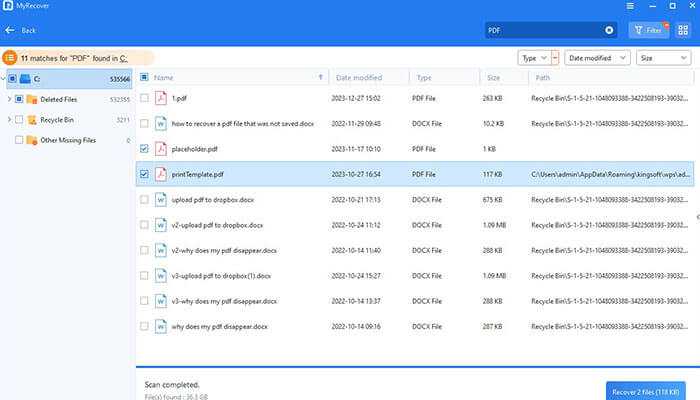700x400 pixels.
Task: Click the PDF icon of 1.pdf
Action: (161, 98)
